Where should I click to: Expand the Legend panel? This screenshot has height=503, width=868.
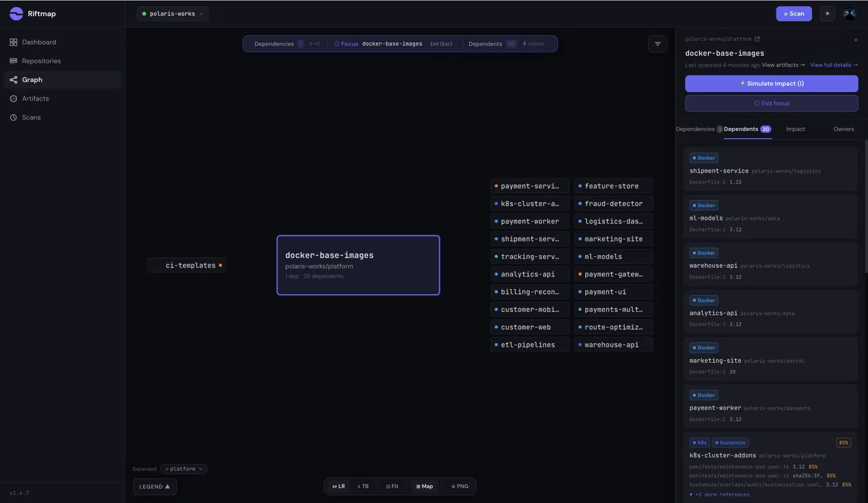[x=154, y=487]
